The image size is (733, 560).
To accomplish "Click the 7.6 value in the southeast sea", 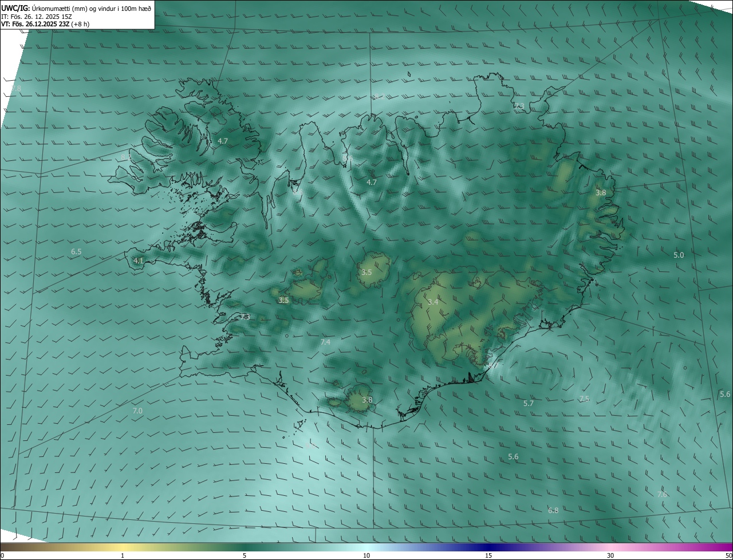I will (662, 494).
